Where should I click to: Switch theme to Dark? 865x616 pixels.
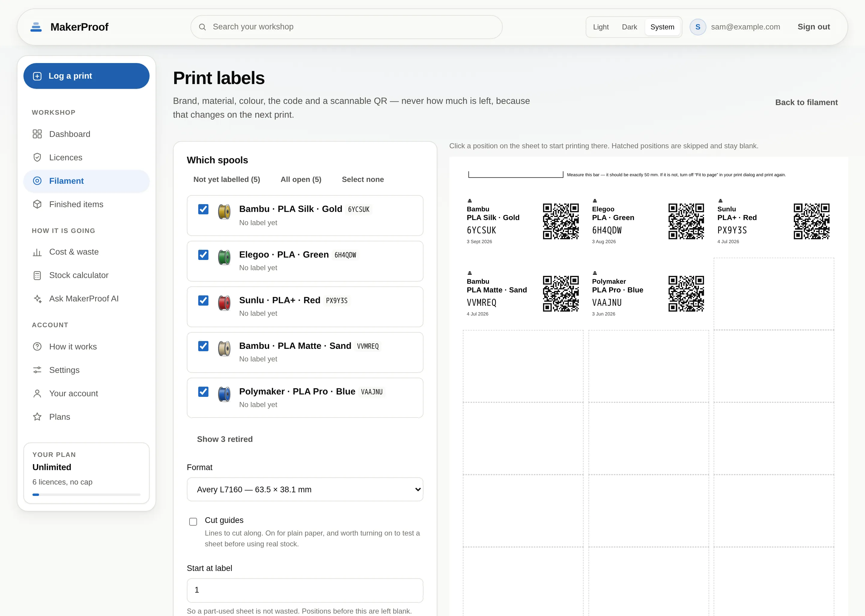click(x=630, y=27)
